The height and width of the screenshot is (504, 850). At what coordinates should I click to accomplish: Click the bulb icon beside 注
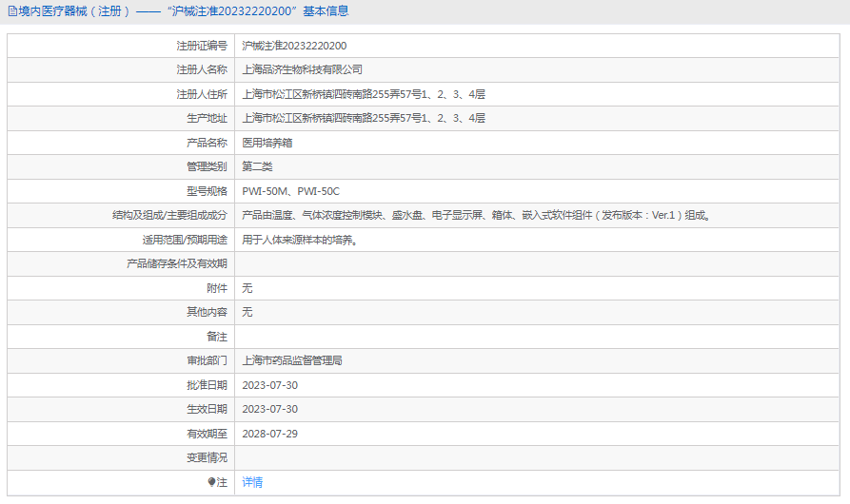tap(211, 482)
